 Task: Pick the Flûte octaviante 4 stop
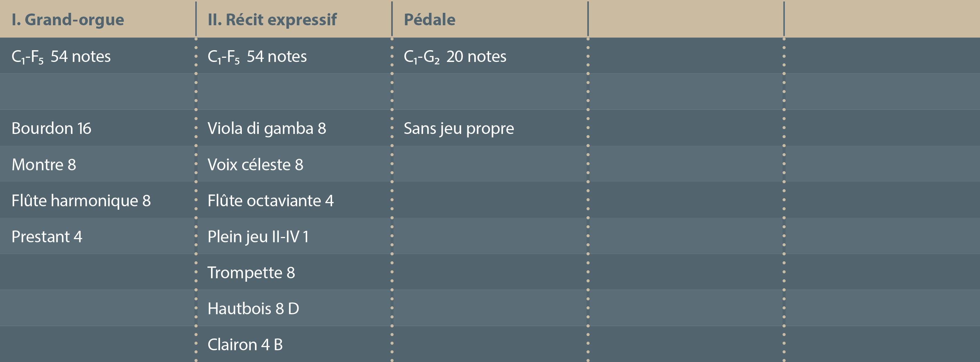271,201
